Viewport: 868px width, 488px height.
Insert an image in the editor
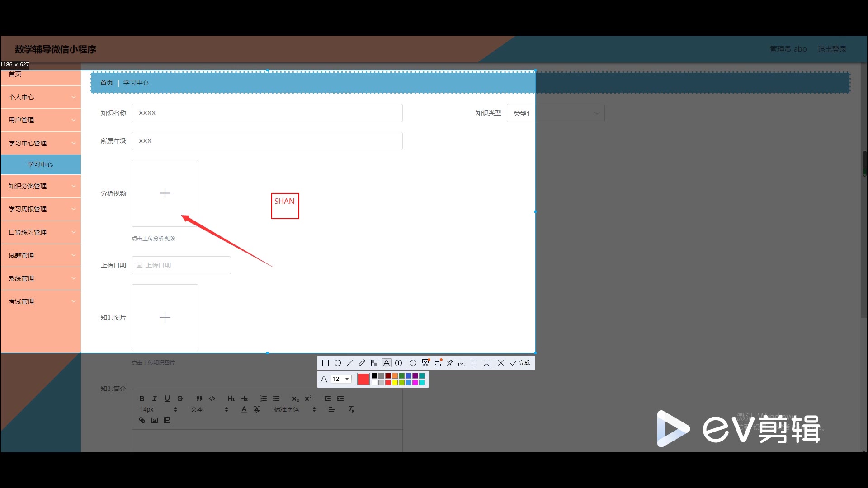(154, 420)
